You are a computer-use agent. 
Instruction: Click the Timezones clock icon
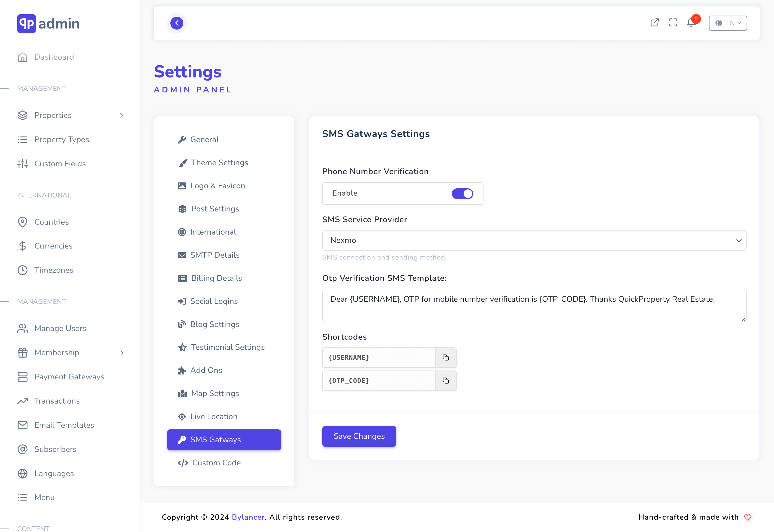pos(22,270)
